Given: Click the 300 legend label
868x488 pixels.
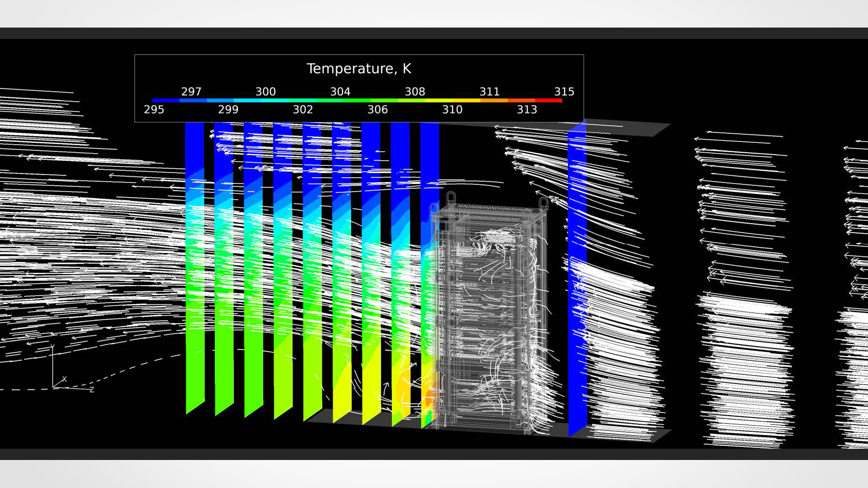Looking at the screenshot, I should [266, 92].
